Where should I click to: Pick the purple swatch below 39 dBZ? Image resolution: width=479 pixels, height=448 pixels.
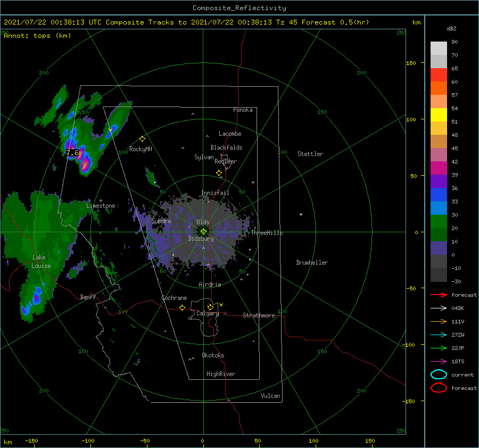439,181
